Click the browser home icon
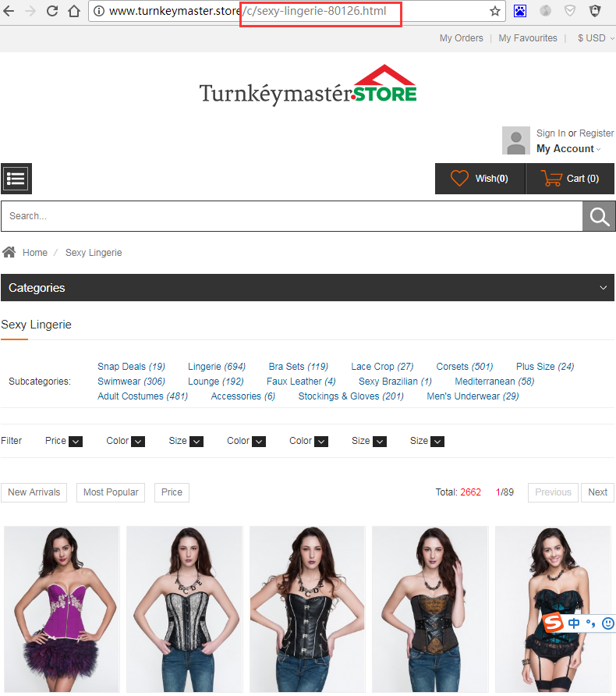The image size is (616, 696). (x=74, y=11)
